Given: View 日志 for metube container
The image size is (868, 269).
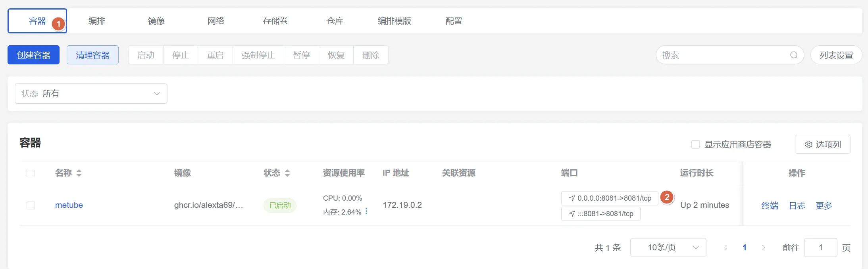Looking at the screenshot, I should pyautogui.click(x=797, y=205).
